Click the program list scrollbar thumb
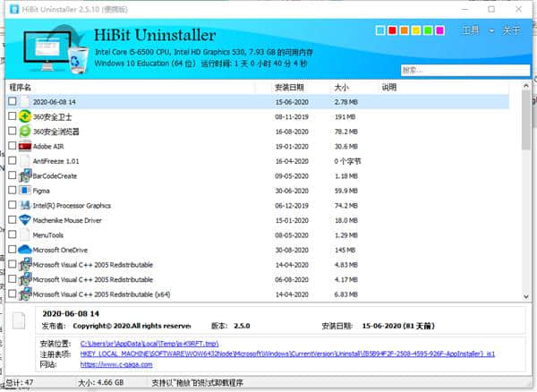The height and width of the screenshot is (392, 537). (x=526, y=121)
